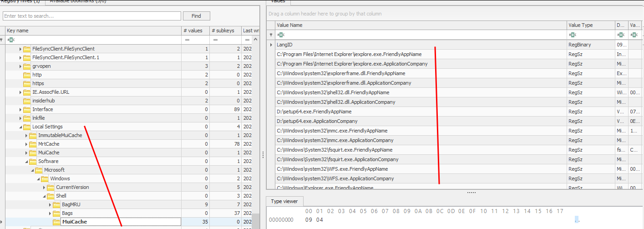Click the FileSyncClient.FileSyncClient.1 folder icon
The image size is (644, 229).
(x=27, y=57)
